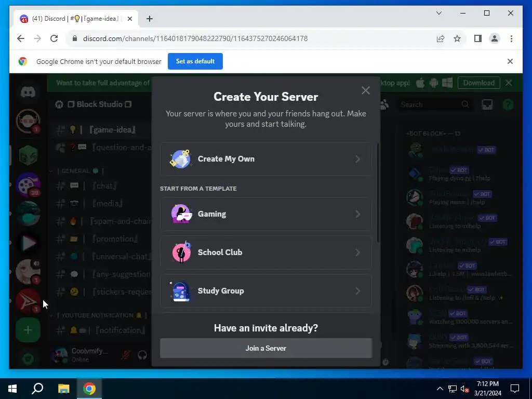This screenshot has height=399, width=532.
Task: Open the game-idea channel
Action: (100, 129)
